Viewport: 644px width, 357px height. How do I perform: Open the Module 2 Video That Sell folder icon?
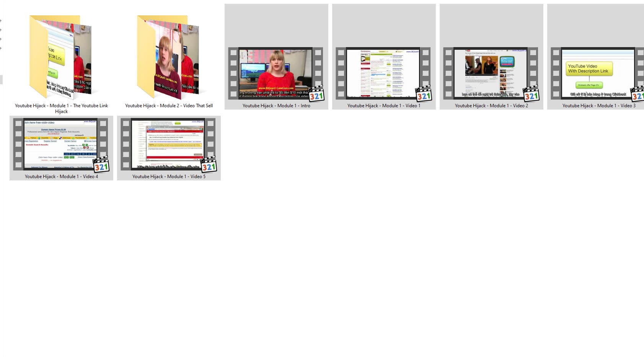point(168,57)
